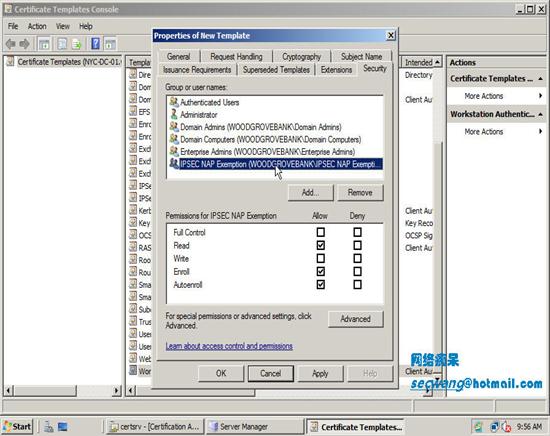Screen dimensions: 550x436
Task: Check Deny Write permission
Action: pyautogui.click(x=357, y=259)
